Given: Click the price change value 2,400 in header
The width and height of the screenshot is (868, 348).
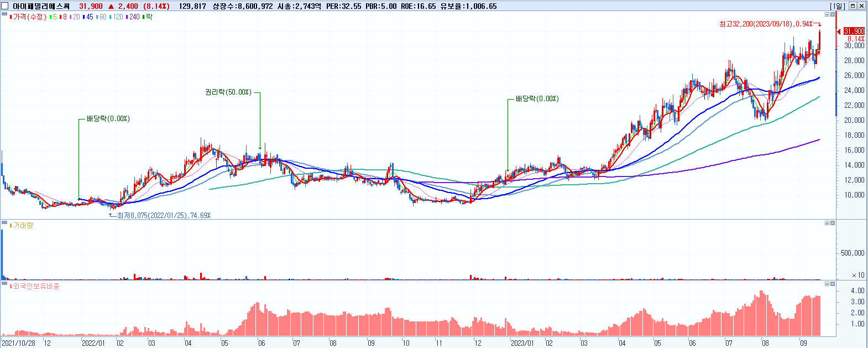Looking at the screenshot, I should click(x=128, y=6).
